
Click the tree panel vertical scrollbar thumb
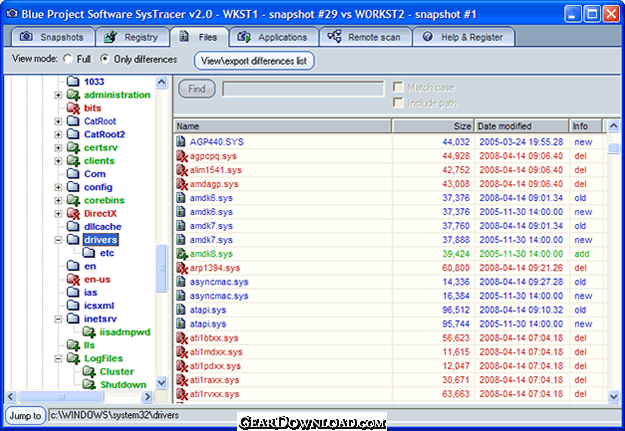coord(161,268)
